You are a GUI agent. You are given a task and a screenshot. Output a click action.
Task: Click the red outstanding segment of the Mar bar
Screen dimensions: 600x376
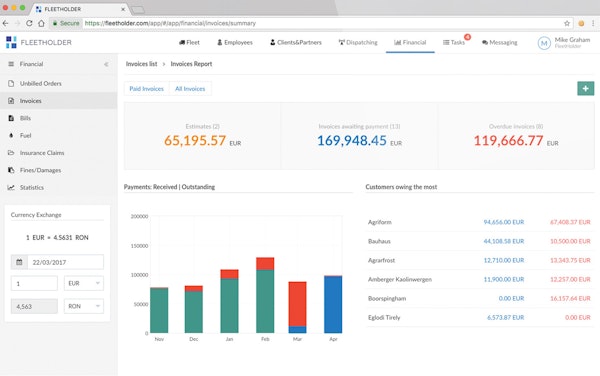point(297,304)
